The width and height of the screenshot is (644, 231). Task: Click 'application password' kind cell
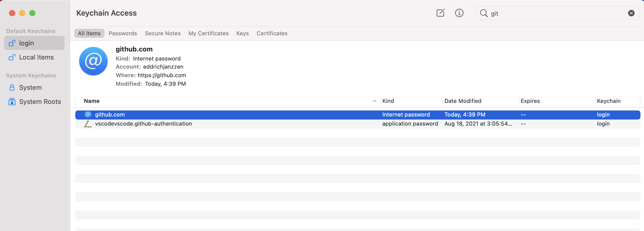410,124
